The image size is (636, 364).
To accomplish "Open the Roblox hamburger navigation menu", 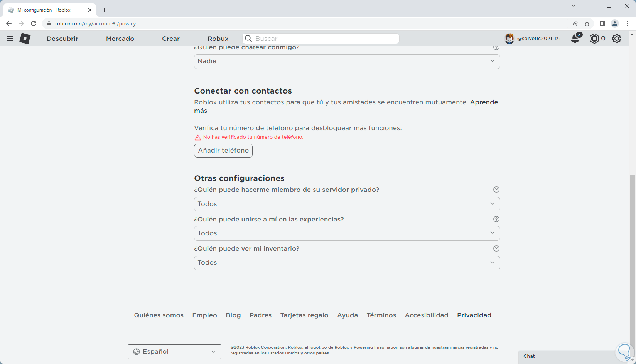I will pyautogui.click(x=10, y=39).
